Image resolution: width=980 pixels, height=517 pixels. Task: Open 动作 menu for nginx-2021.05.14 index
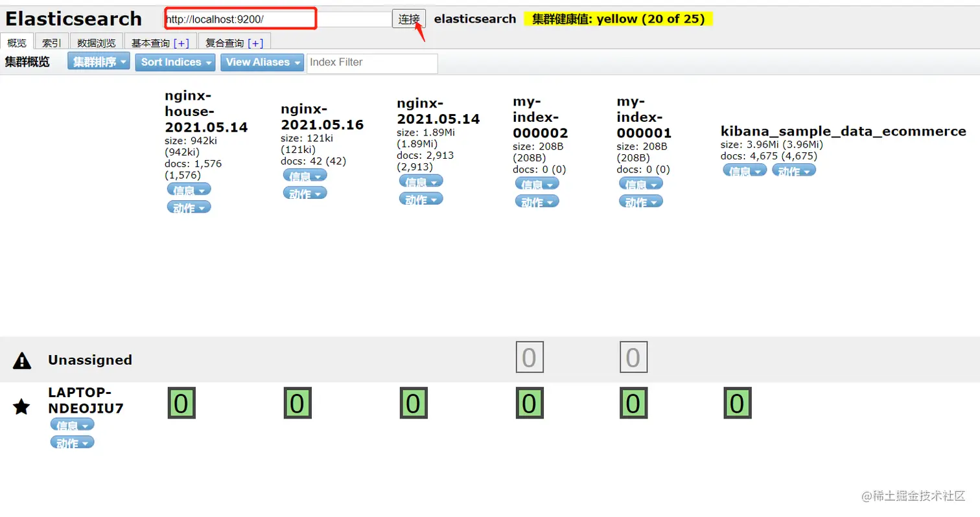pyautogui.click(x=421, y=199)
